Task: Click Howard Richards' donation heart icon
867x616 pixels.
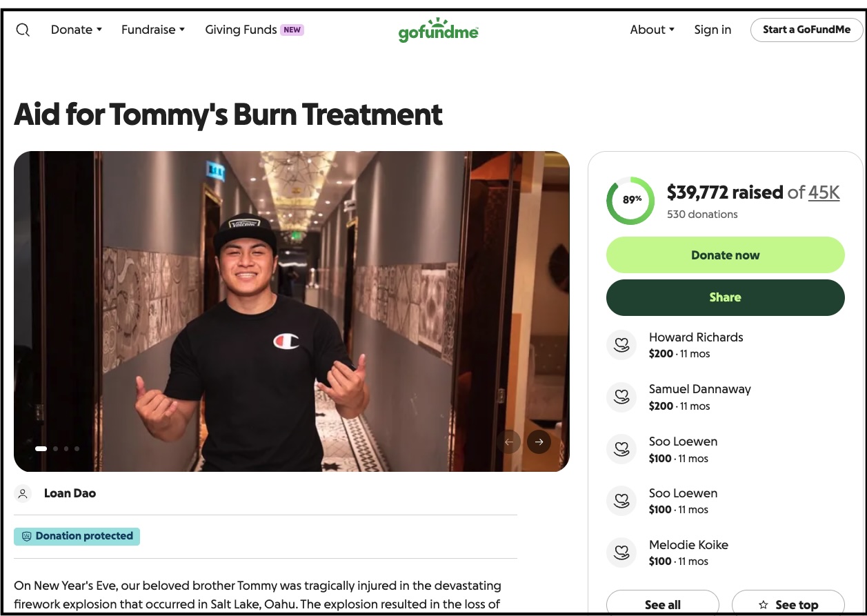Action: click(x=621, y=345)
